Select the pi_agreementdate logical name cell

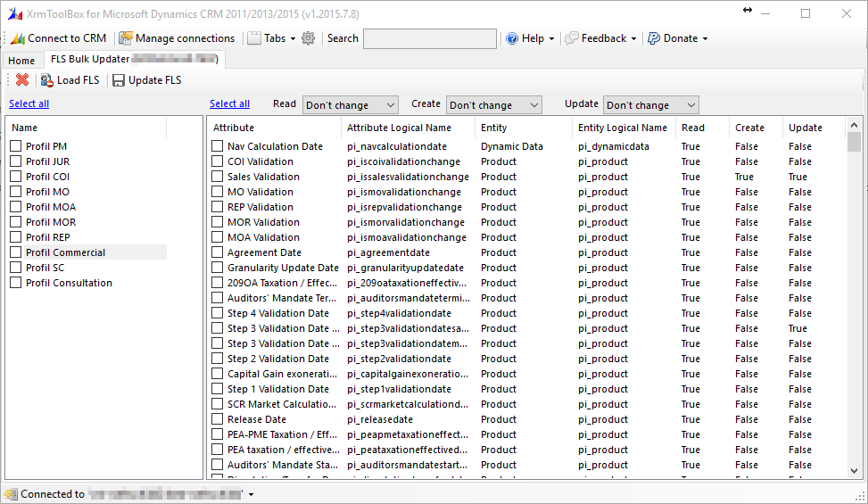tap(388, 252)
